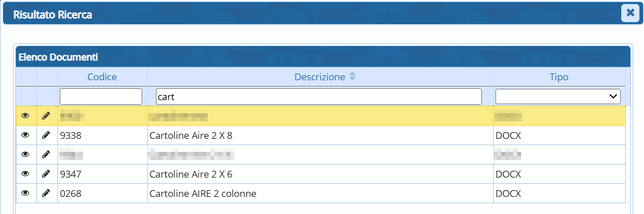Sort by Descrizione using the sort arrows
The width and height of the screenshot is (644, 214).
352,76
